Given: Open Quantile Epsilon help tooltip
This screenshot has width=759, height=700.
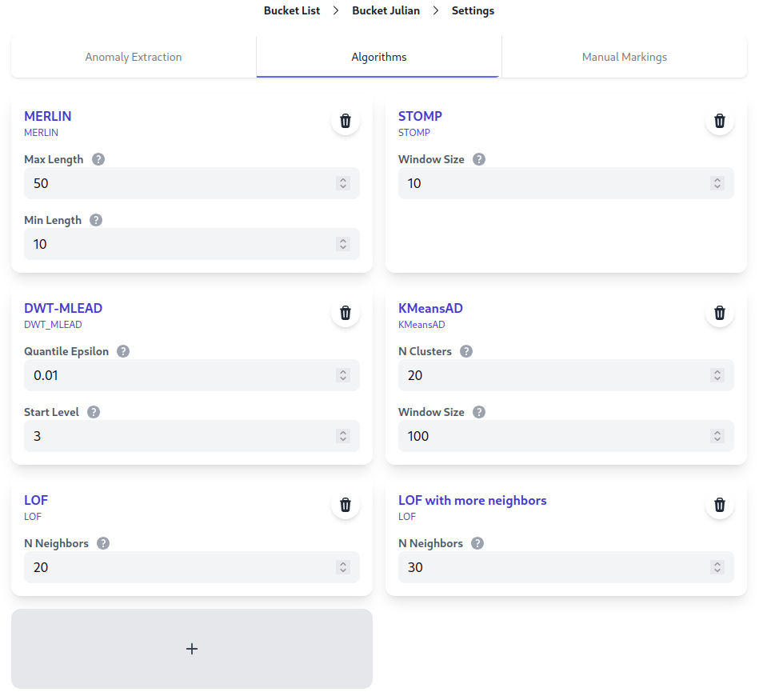Looking at the screenshot, I should 123,351.
